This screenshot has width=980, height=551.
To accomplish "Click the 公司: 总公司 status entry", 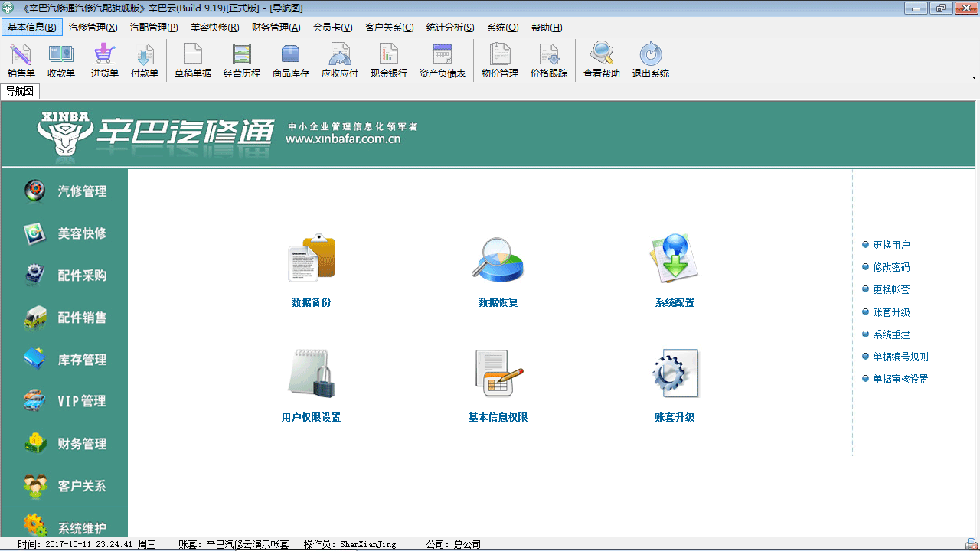I will [453, 545].
